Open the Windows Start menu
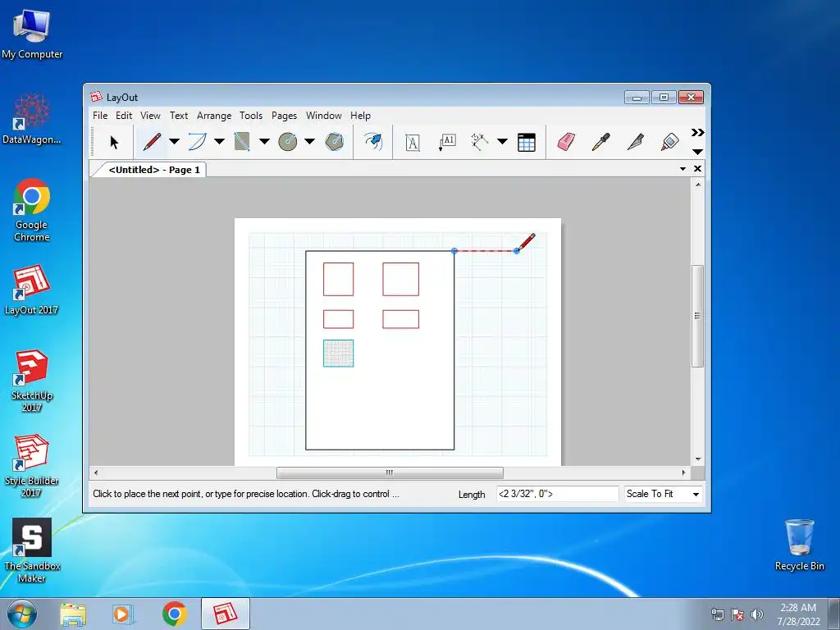Screen dimensions: 840x630 point(22,614)
